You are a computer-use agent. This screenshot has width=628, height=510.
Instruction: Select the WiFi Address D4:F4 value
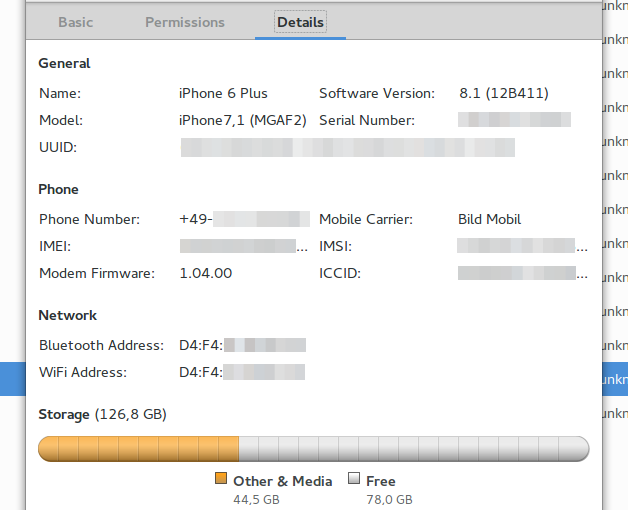pyautogui.click(x=242, y=372)
